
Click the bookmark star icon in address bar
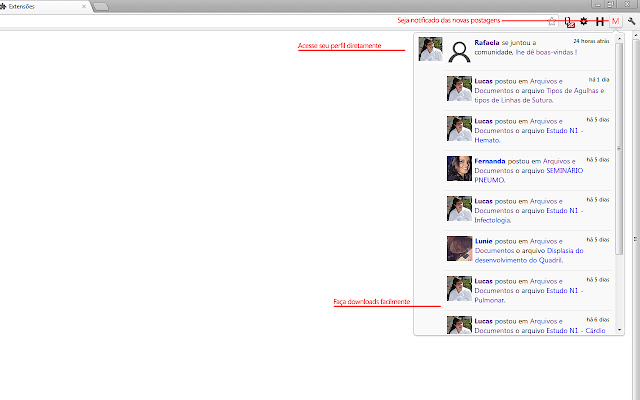click(552, 20)
